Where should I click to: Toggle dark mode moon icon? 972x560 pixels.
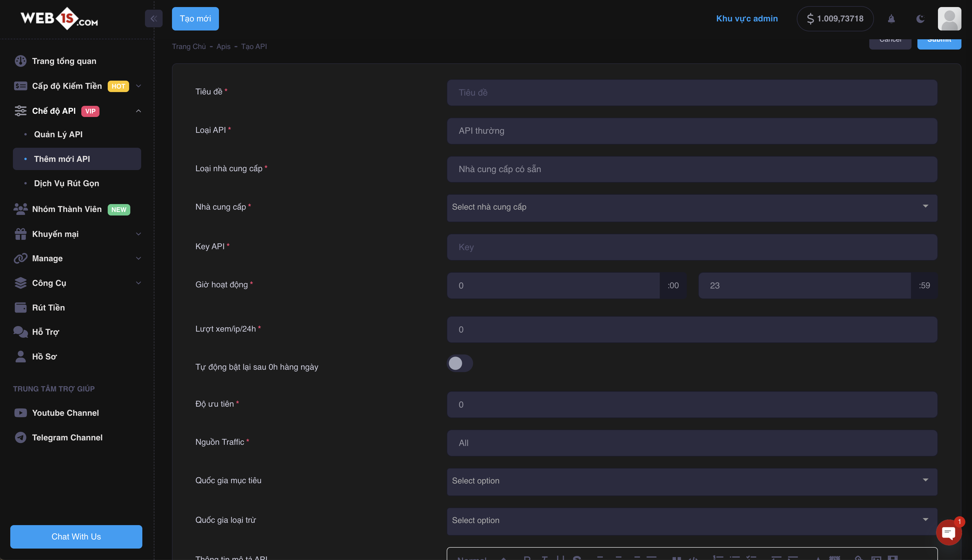coord(920,18)
